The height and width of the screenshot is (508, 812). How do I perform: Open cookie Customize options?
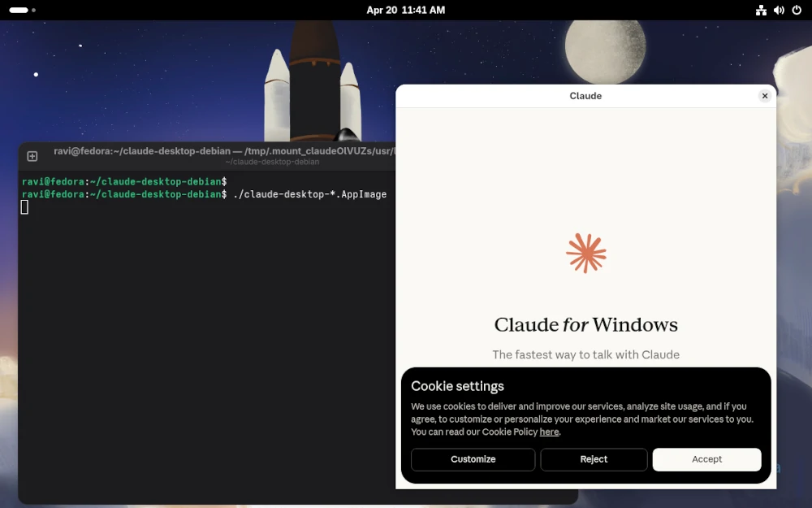(x=473, y=459)
